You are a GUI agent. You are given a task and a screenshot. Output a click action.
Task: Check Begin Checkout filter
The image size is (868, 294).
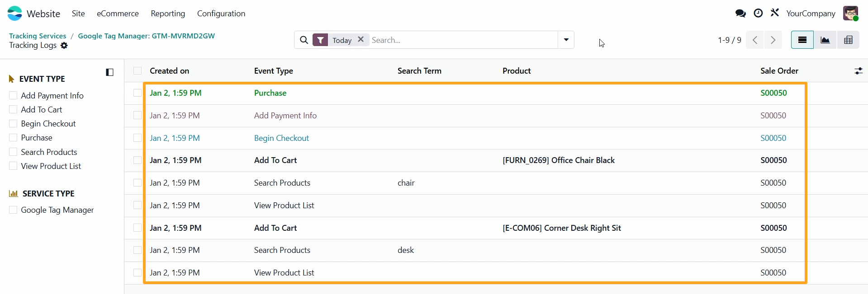click(x=13, y=123)
